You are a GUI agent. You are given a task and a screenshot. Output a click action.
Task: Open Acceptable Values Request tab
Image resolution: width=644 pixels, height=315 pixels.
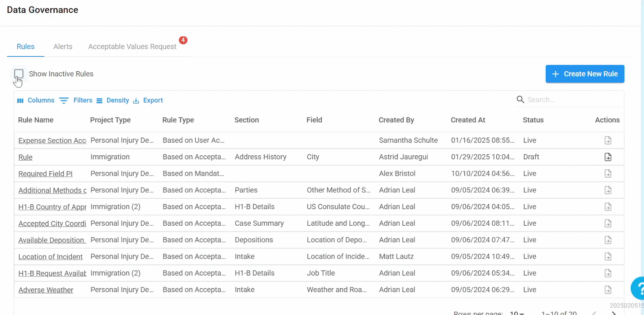132,47
